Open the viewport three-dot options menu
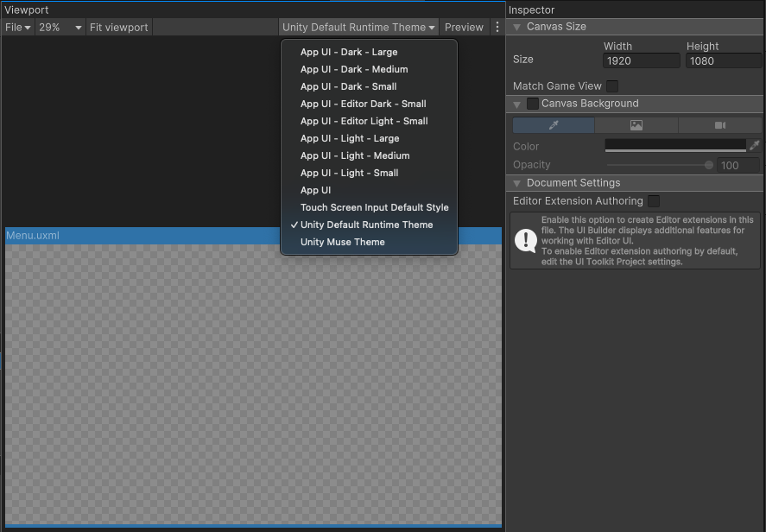Screen dimensions: 766x532 [x=497, y=28]
